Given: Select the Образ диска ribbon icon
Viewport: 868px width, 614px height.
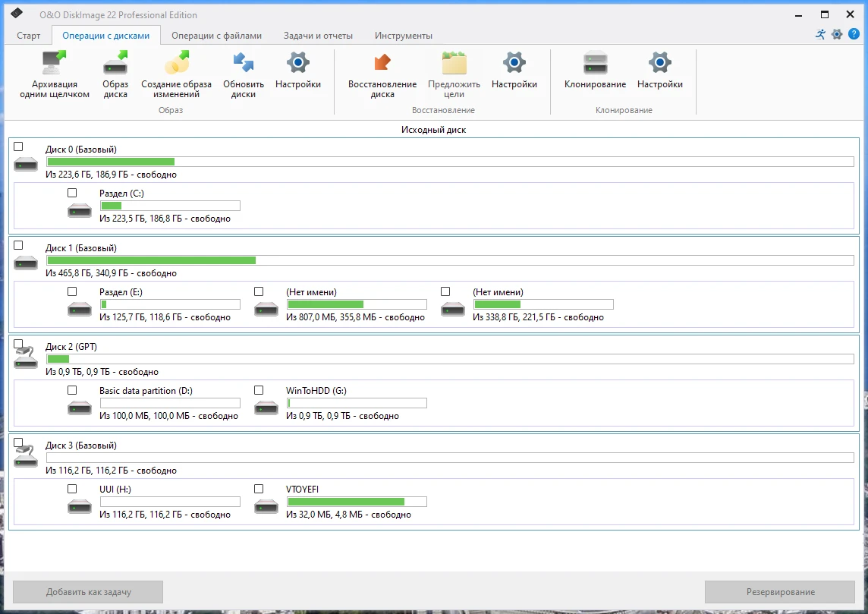Looking at the screenshot, I should pyautogui.click(x=115, y=64).
